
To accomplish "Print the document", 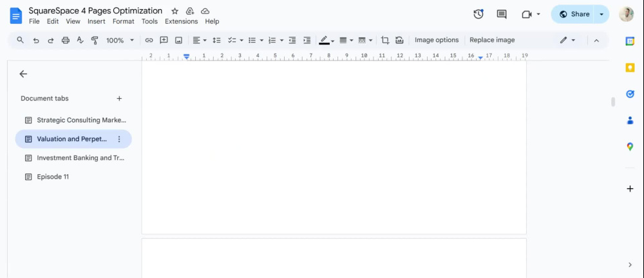I will [x=65, y=40].
